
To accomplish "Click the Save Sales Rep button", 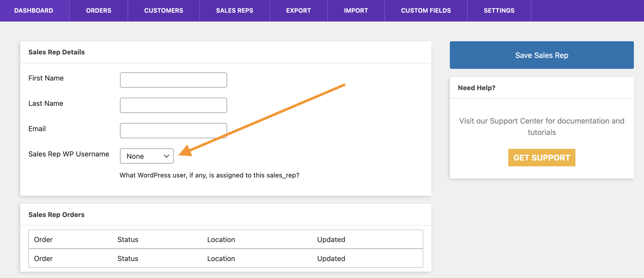I will (541, 55).
